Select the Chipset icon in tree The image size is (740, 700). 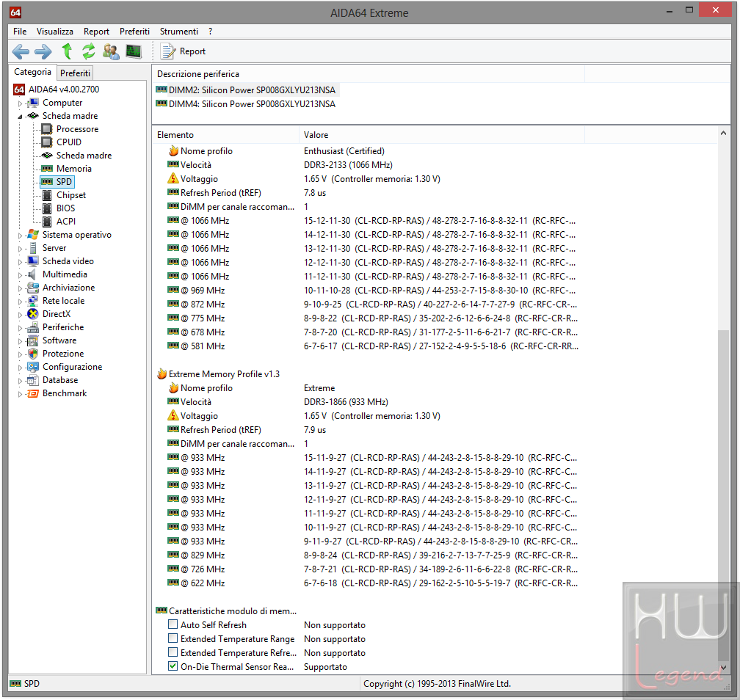coord(47,195)
